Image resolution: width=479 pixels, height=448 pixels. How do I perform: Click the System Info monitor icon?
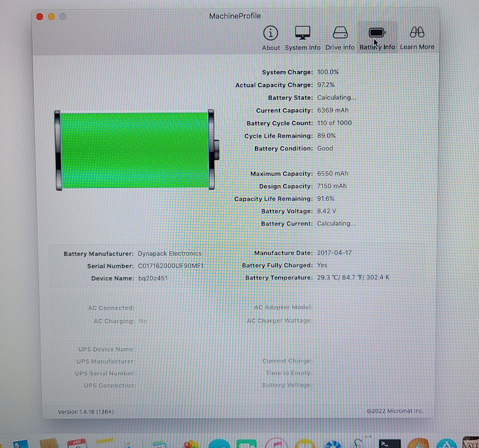(x=302, y=33)
